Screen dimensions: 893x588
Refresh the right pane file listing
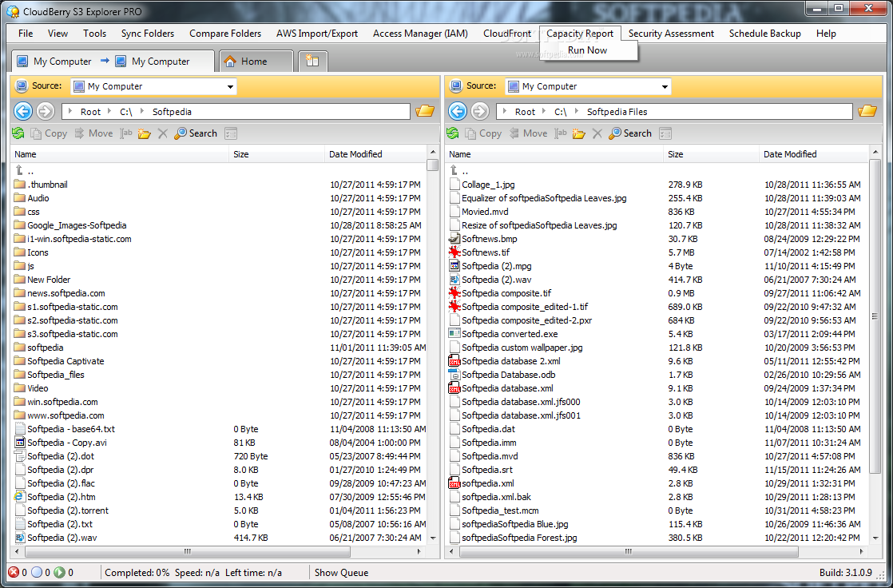coord(453,133)
